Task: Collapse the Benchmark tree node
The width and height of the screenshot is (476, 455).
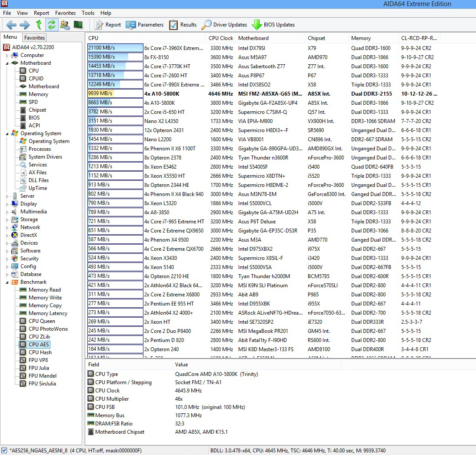Action: [7, 282]
